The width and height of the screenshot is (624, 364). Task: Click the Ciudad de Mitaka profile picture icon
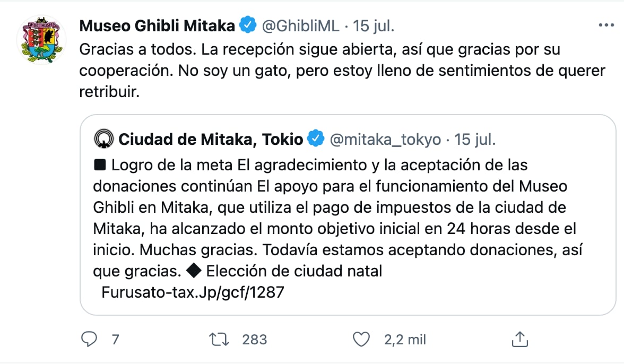pos(104,138)
